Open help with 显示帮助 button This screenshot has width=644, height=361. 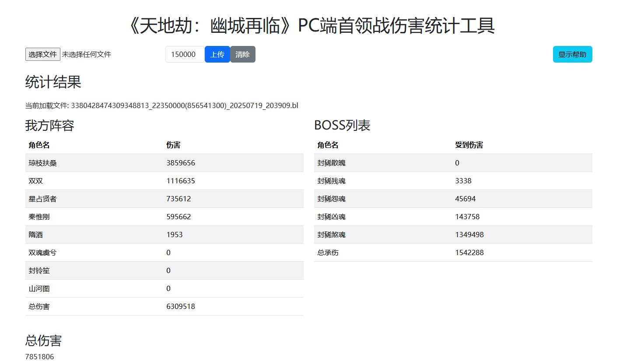(572, 54)
